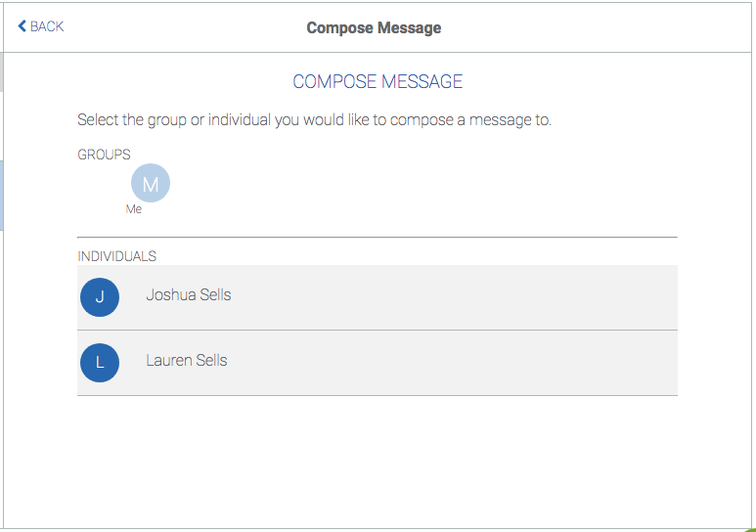Click the blue COMPOSE MESSAGE heading
This screenshot has height=532, width=756.
coord(378,81)
